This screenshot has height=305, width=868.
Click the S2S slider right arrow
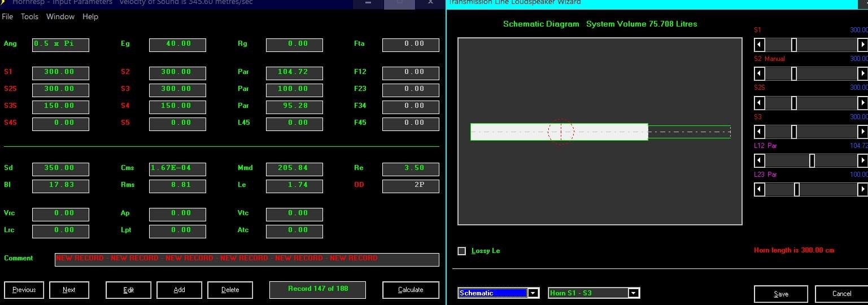pyautogui.click(x=862, y=103)
